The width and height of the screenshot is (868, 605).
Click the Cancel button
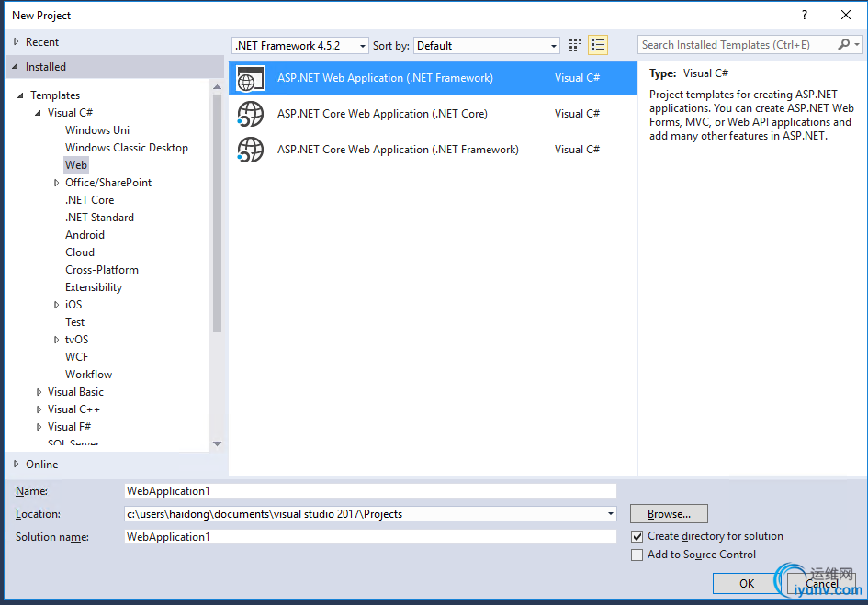pyautogui.click(x=821, y=583)
